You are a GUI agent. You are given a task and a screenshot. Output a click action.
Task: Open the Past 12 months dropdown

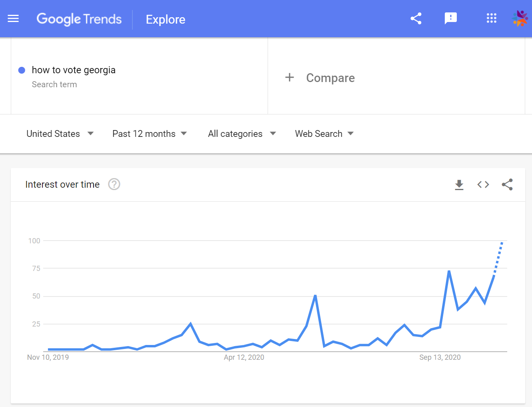[x=149, y=134]
